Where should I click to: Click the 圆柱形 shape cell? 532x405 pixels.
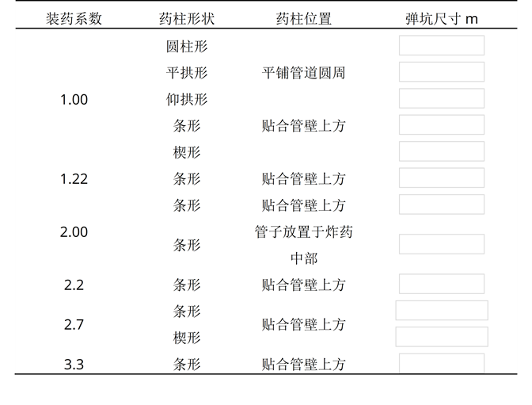click(x=187, y=47)
